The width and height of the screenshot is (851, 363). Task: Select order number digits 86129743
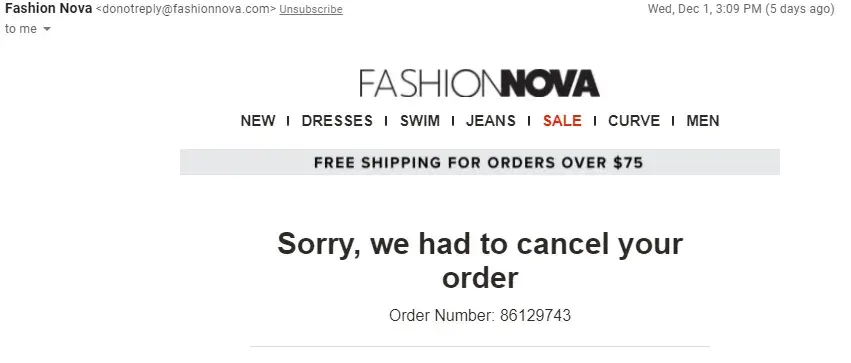[535, 315]
